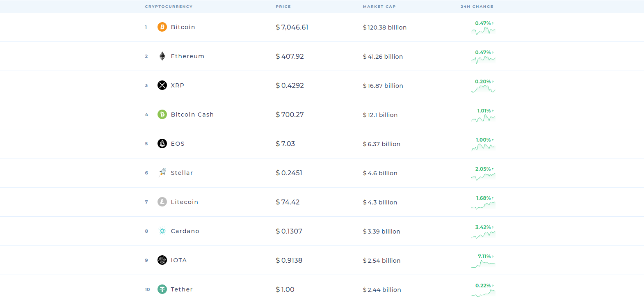Screen dimensions: 644x305
Task: Click the IOTA logo icon
Action: pos(162,260)
